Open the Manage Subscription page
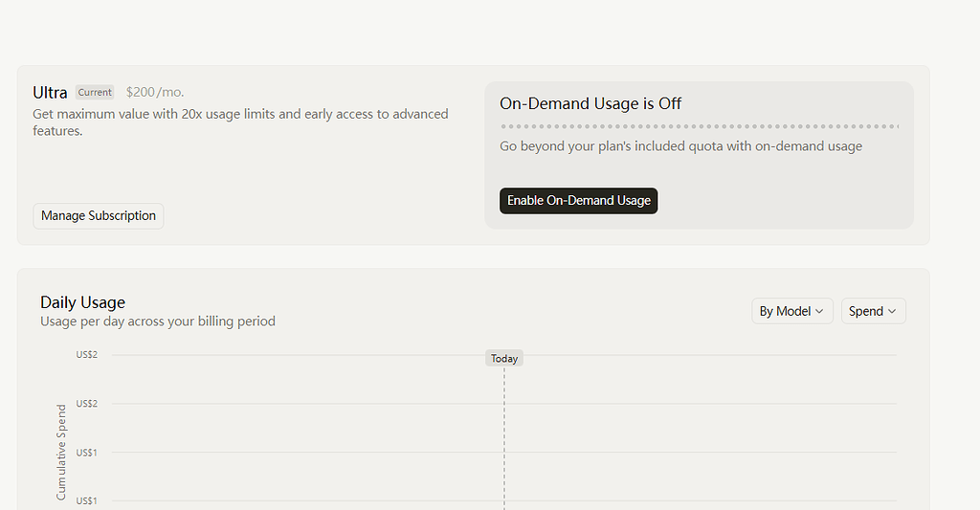980x510 pixels. 99,215
